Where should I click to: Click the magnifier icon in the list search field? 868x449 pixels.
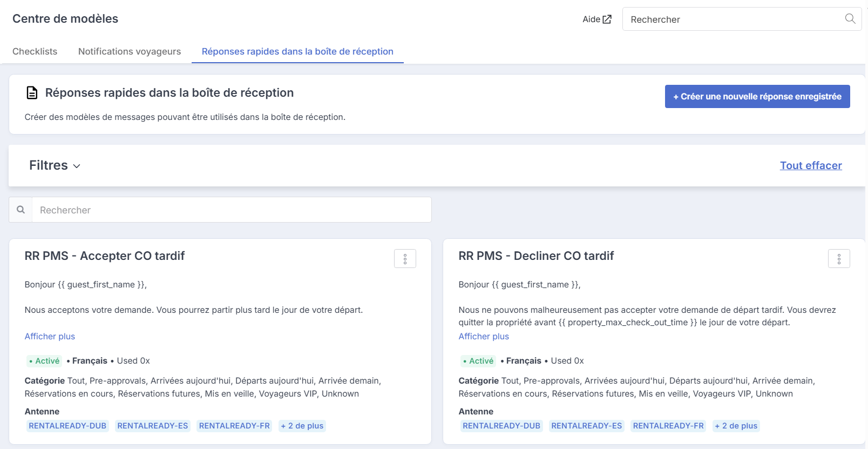pos(21,210)
